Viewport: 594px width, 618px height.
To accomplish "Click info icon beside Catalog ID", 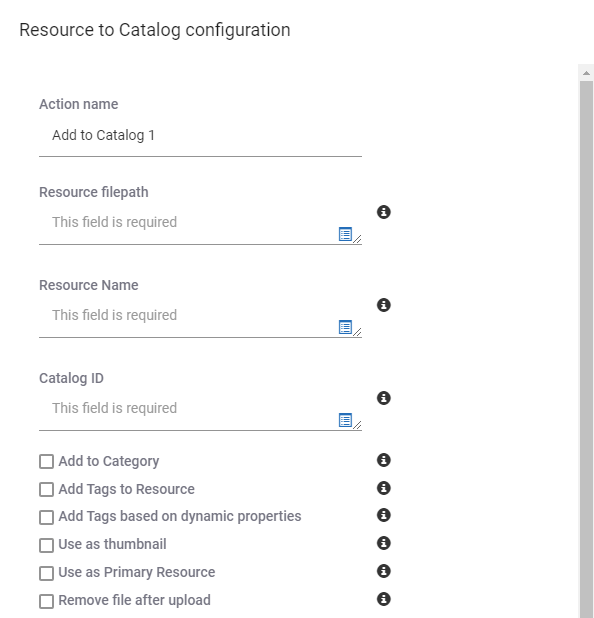I will pos(384,398).
